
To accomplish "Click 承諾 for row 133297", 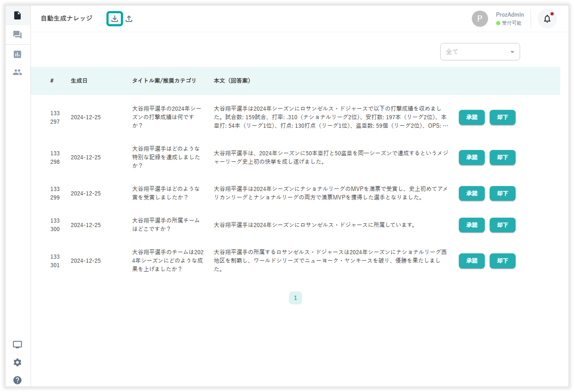I will click(x=472, y=117).
